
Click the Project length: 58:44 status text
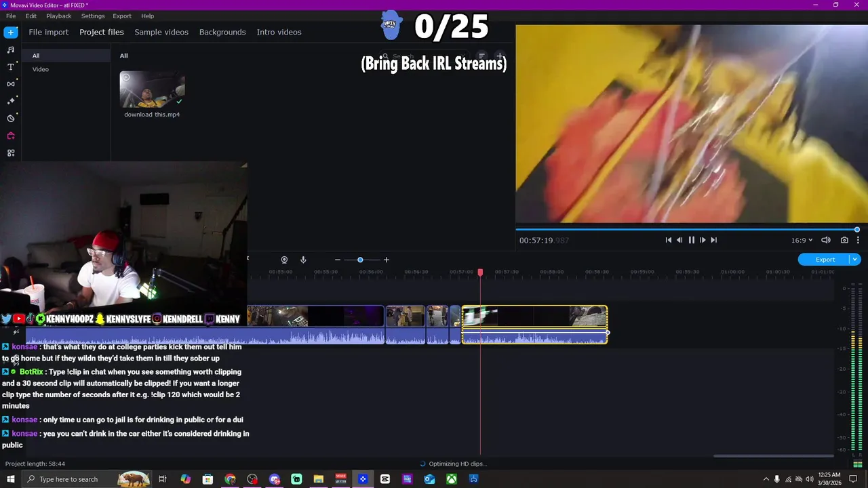pyautogui.click(x=35, y=464)
